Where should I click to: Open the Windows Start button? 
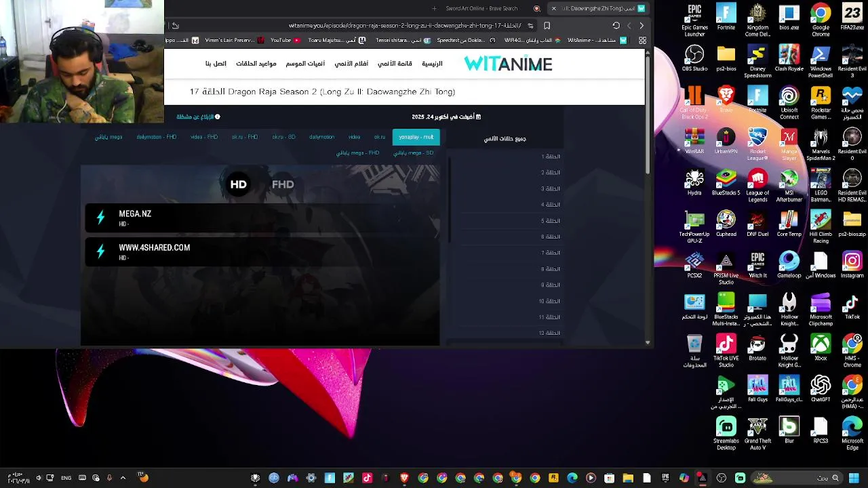tap(853, 478)
